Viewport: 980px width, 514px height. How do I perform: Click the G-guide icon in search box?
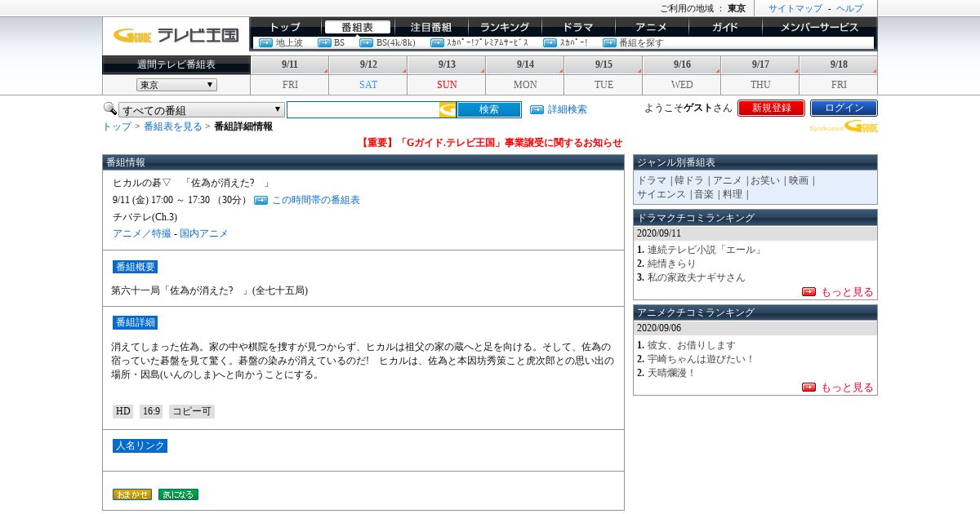(448, 109)
